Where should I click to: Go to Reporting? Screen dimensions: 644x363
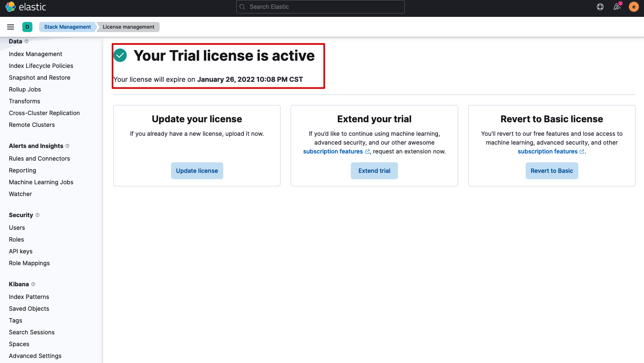[22, 170]
